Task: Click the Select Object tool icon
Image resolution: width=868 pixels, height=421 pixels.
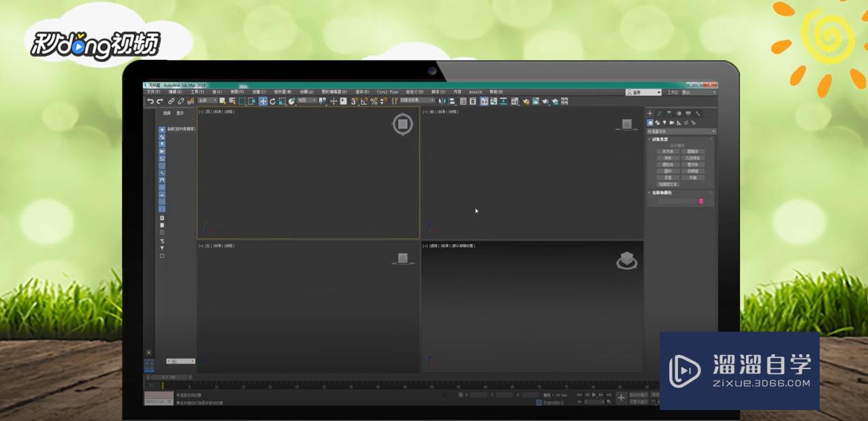Action: pos(222,101)
